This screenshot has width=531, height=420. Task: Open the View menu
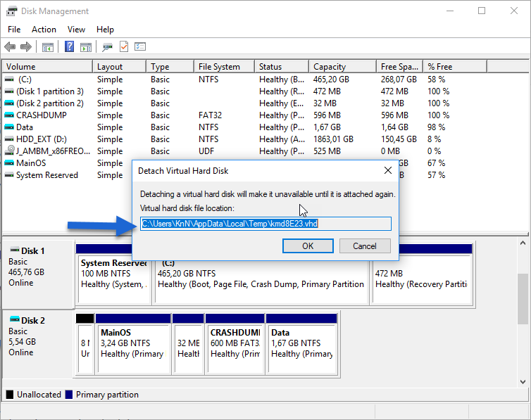[x=76, y=30]
